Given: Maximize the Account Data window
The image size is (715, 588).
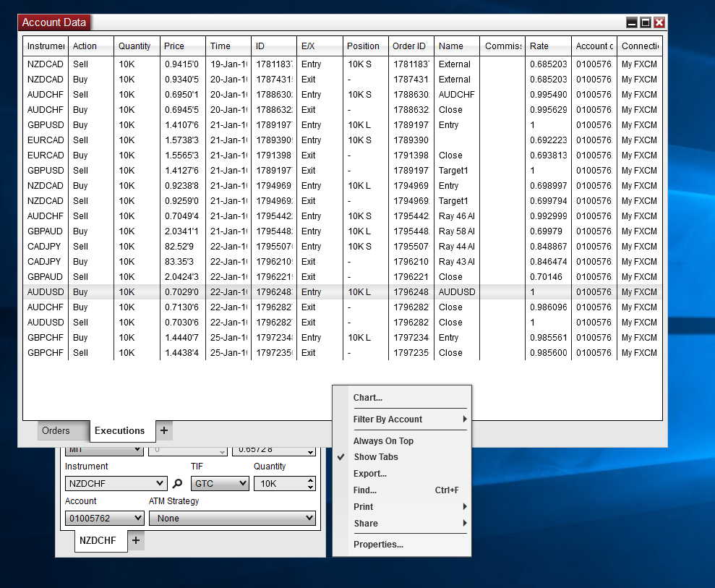Looking at the screenshot, I should 646,22.
